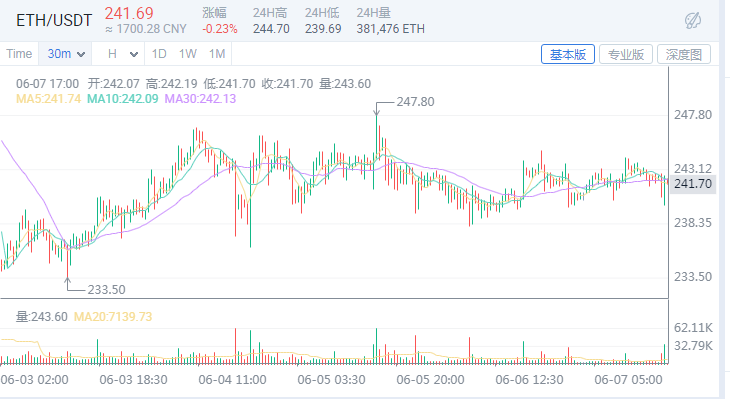Toggle the MA10 indicator label
The image size is (730, 399).
pos(122,99)
